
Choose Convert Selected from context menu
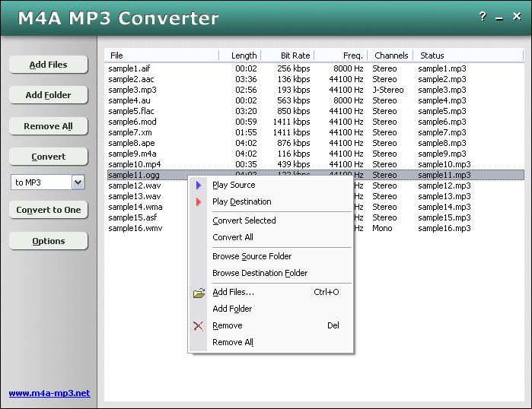tap(244, 220)
